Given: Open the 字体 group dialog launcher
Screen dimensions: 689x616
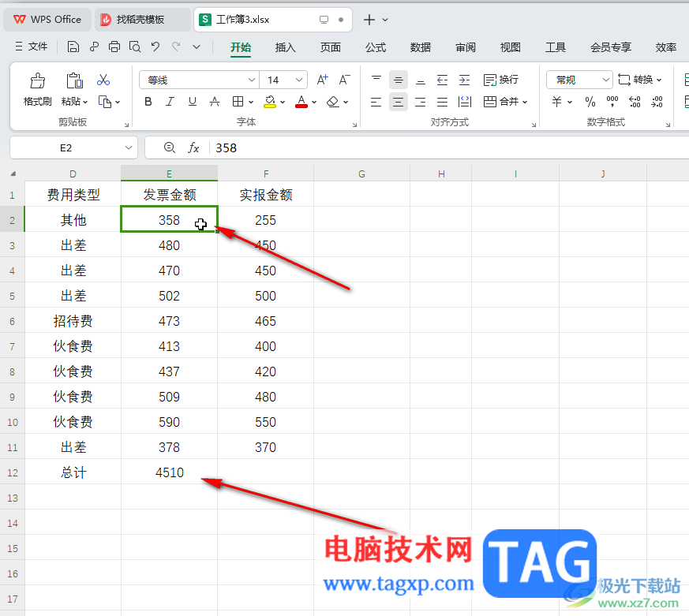Looking at the screenshot, I should 354,125.
